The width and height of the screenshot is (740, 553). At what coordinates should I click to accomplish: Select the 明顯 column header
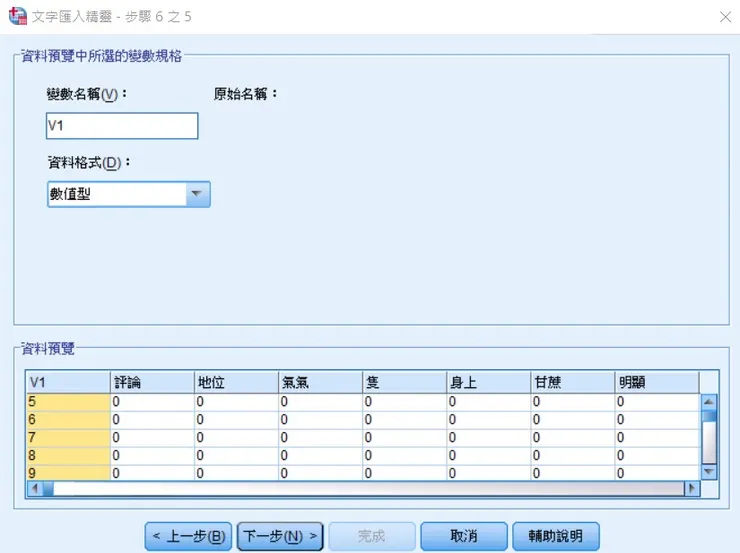[x=657, y=382]
